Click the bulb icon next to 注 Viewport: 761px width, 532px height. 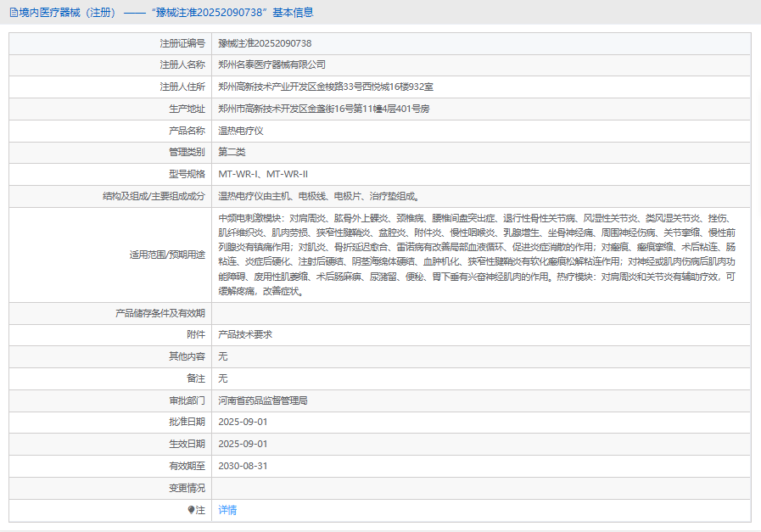pos(192,510)
